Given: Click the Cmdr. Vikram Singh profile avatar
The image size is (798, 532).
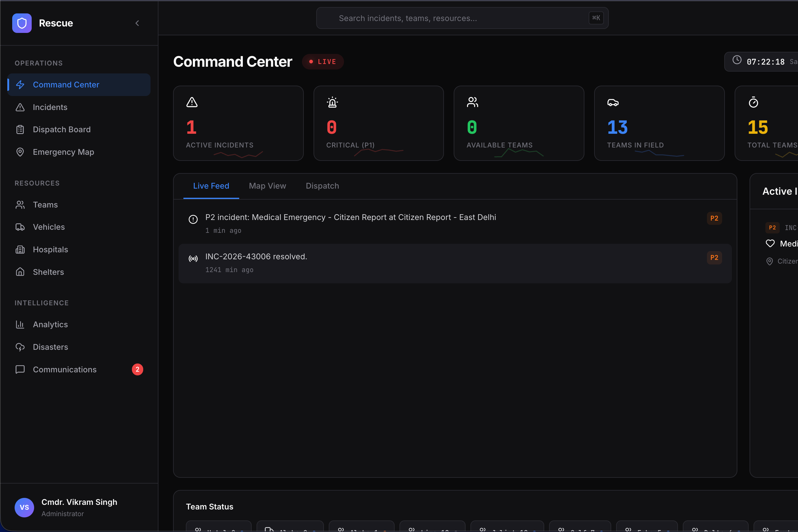Looking at the screenshot, I should pyautogui.click(x=24, y=507).
